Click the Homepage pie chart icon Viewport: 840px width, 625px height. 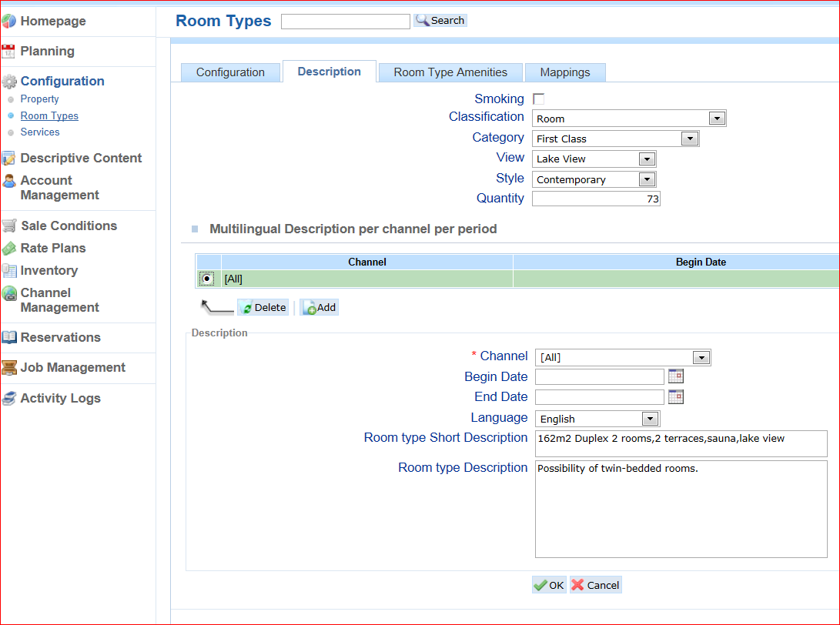click(x=8, y=22)
